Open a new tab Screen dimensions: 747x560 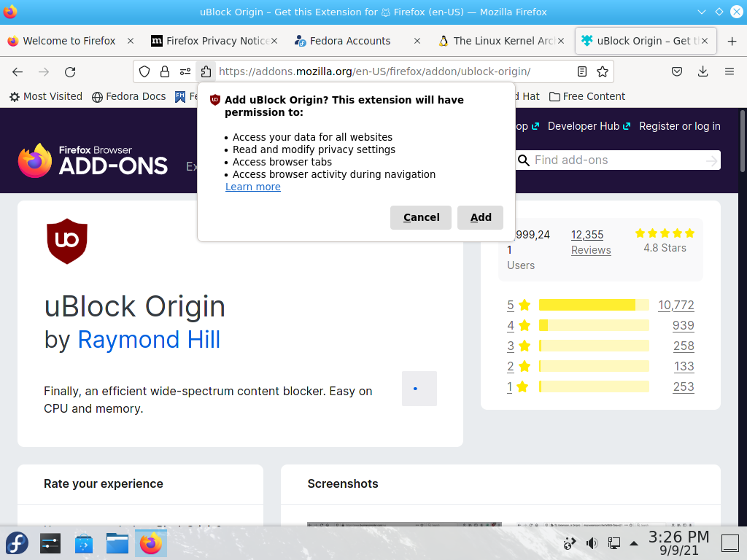(x=732, y=42)
